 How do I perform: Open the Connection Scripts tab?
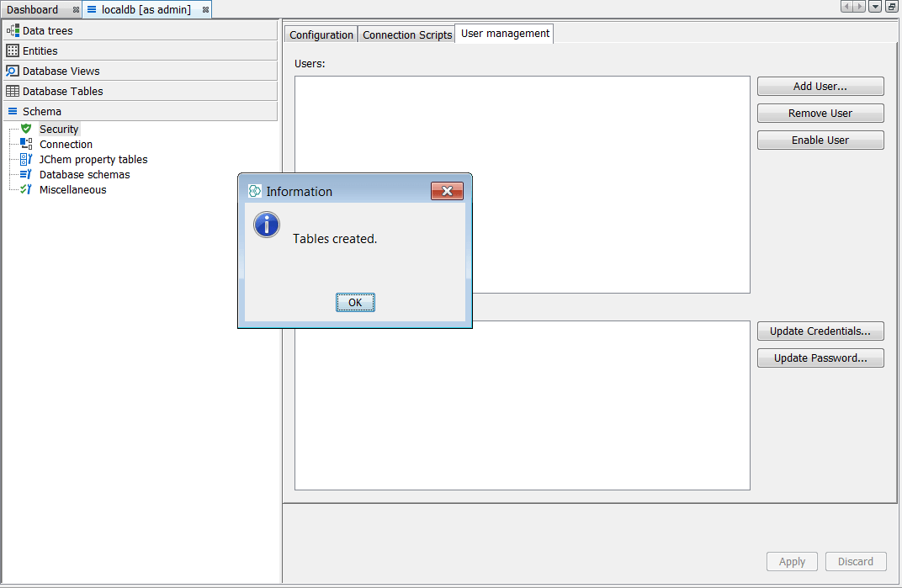pyautogui.click(x=406, y=34)
